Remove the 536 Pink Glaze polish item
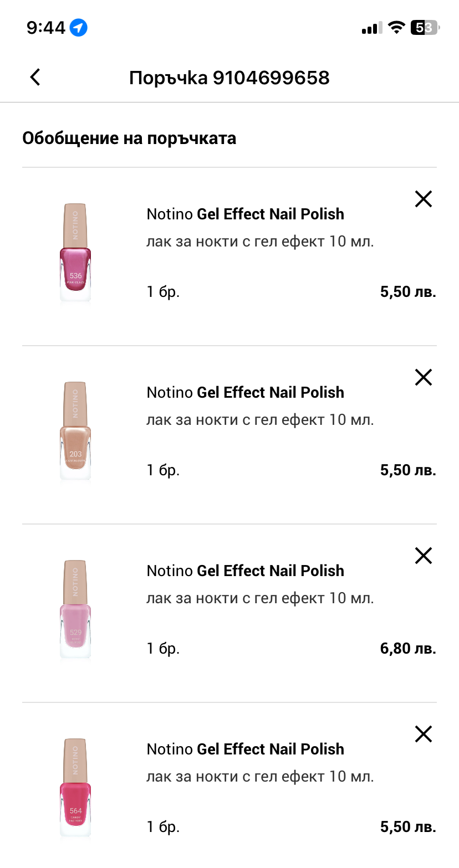The height and width of the screenshot is (868, 459). click(423, 199)
